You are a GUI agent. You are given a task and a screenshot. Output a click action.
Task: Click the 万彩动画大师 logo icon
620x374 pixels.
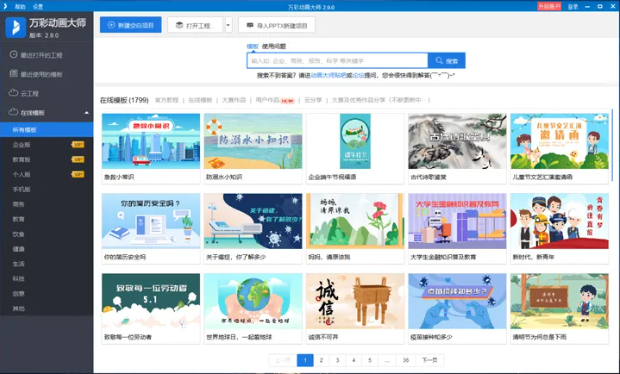click(16, 27)
